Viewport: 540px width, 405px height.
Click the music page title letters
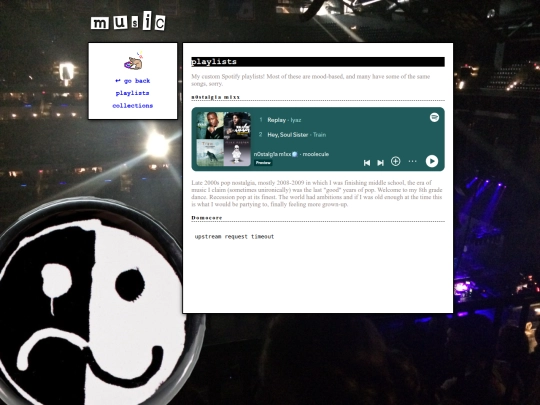pyautogui.click(x=128, y=22)
